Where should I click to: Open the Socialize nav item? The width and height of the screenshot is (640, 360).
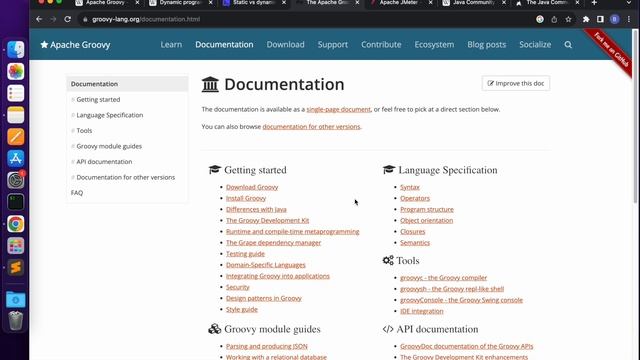click(x=535, y=44)
